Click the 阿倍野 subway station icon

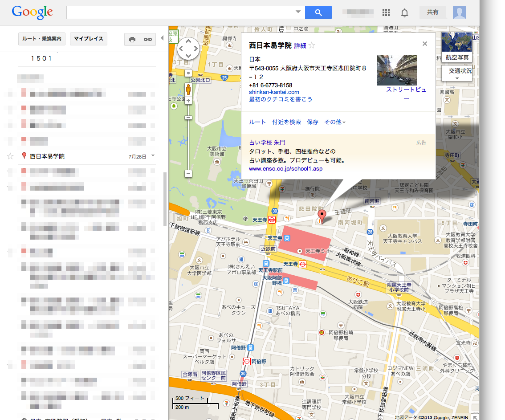pos(247,361)
